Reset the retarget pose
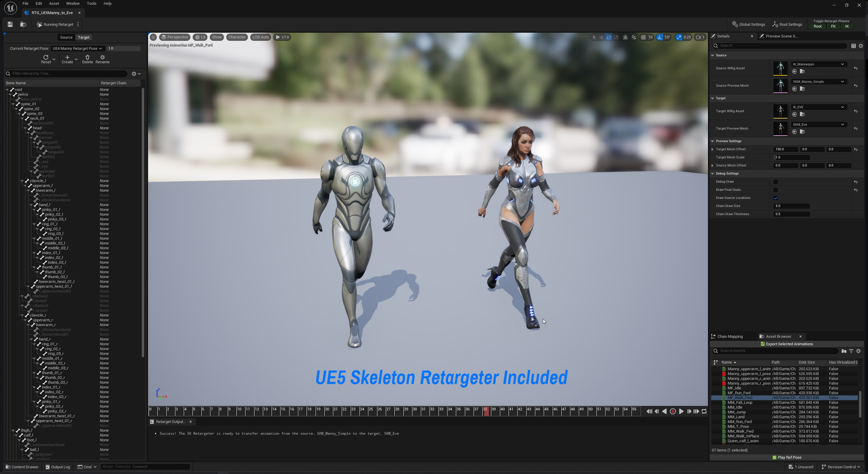Image resolution: width=868 pixels, height=474 pixels. 46,59
